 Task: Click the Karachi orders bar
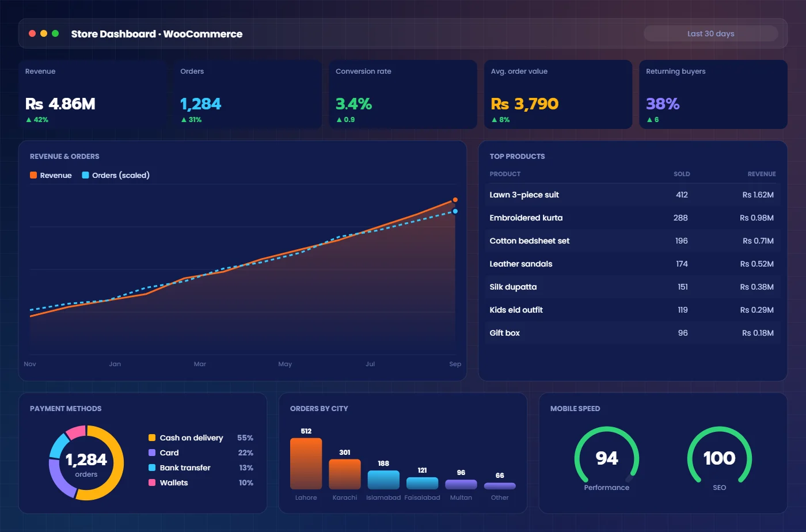(x=345, y=474)
